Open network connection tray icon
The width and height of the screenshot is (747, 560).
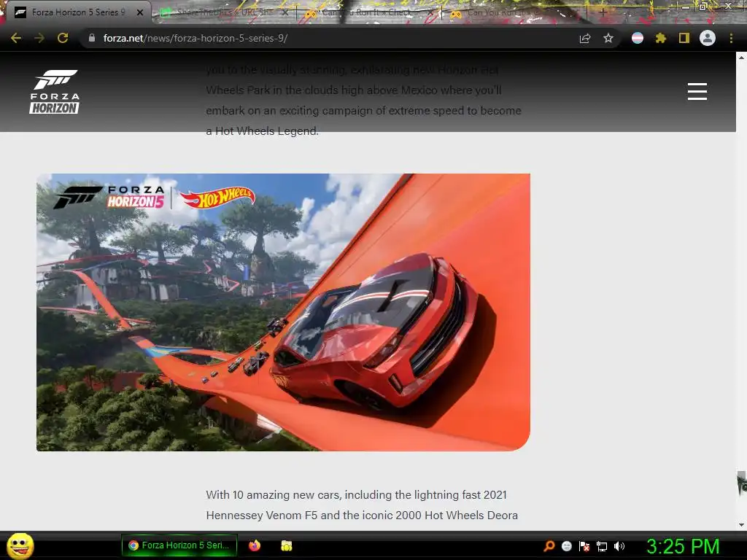point(602,546)
